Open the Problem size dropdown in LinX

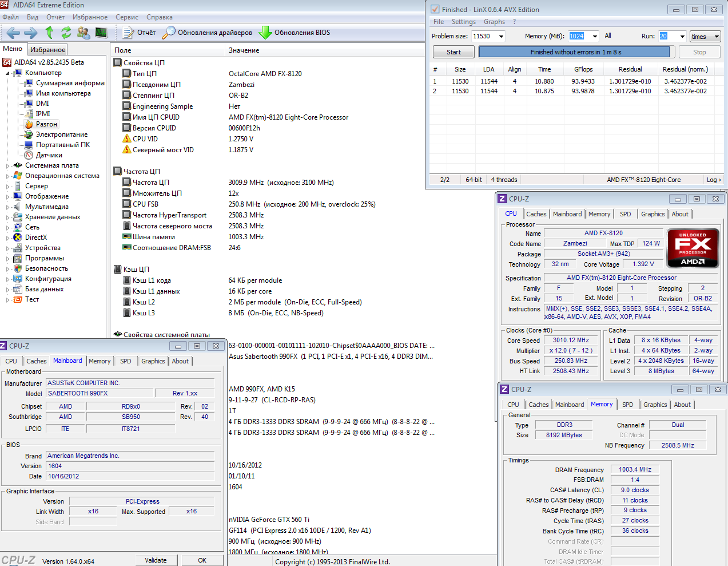tap(501, 36)
